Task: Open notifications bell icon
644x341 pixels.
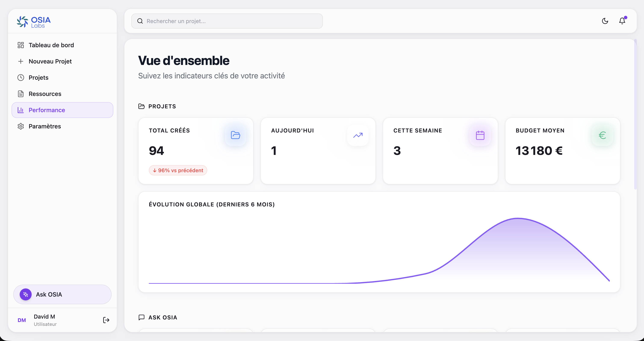Action: click(x=622, y=21)
